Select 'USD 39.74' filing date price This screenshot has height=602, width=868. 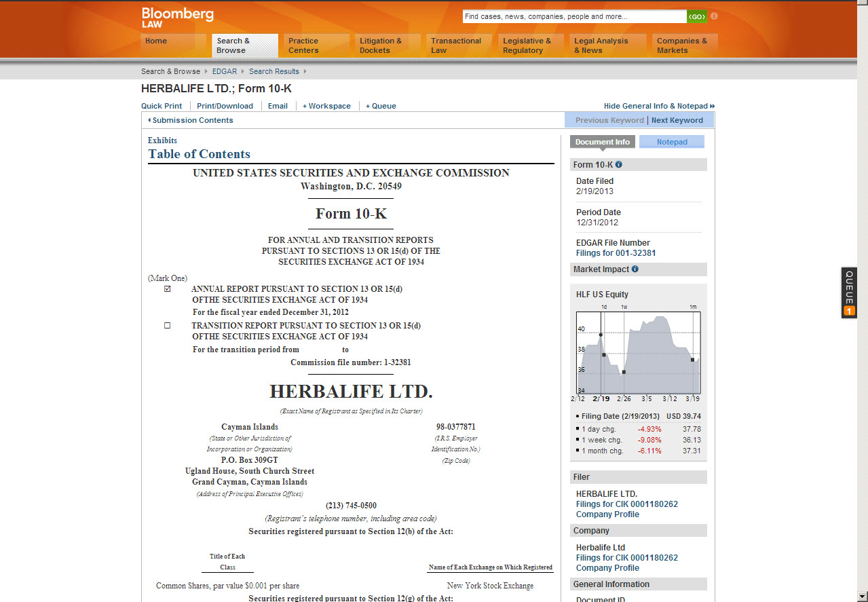coord(683,417)
